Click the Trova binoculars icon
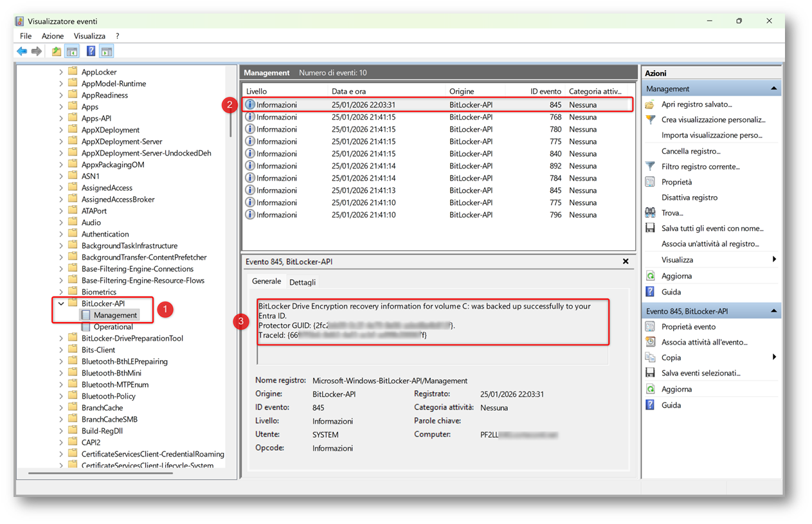812x524 pixels. 650,213
